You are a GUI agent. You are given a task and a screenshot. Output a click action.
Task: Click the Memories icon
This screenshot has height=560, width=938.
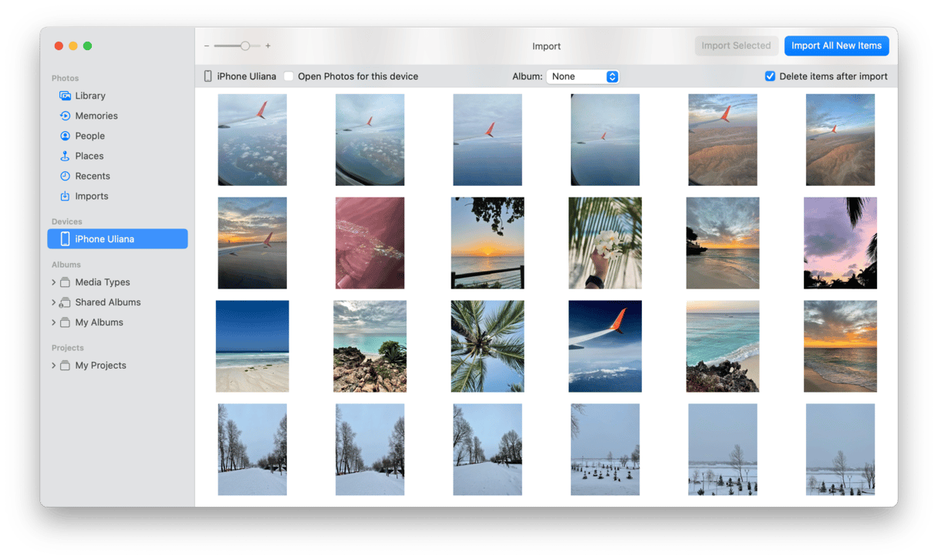pos(66,116)
